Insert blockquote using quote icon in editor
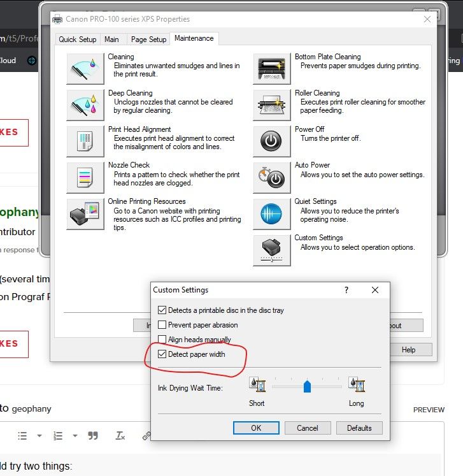This screenshot has width=463, height=476. [93, 436]
